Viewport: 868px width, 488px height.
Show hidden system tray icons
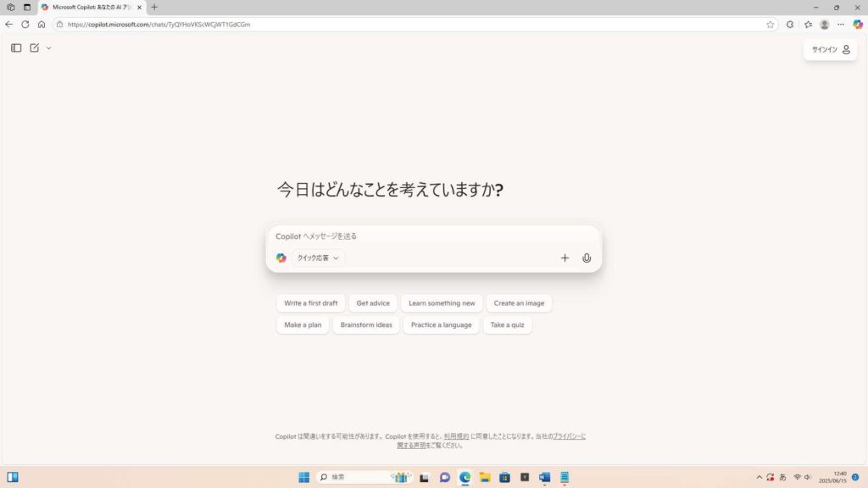tap(759, 477)
